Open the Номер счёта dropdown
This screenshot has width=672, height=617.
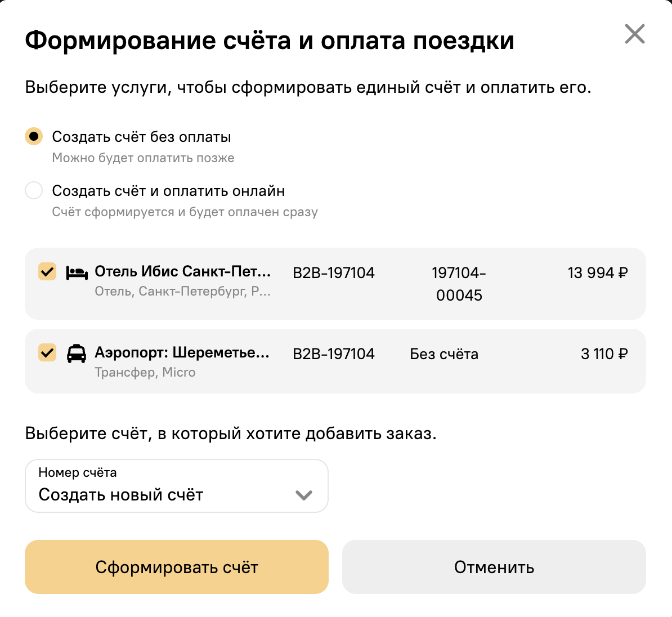177,486
